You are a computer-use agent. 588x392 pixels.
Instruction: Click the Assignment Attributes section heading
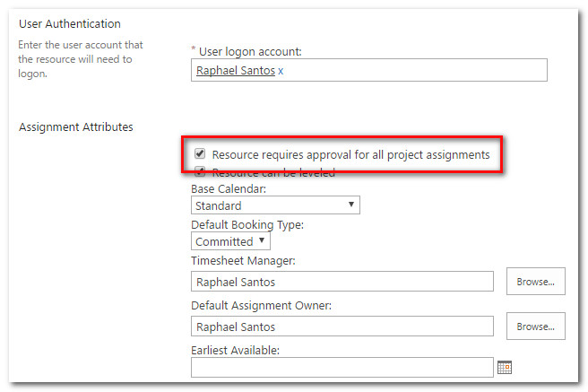click(76, 126)
